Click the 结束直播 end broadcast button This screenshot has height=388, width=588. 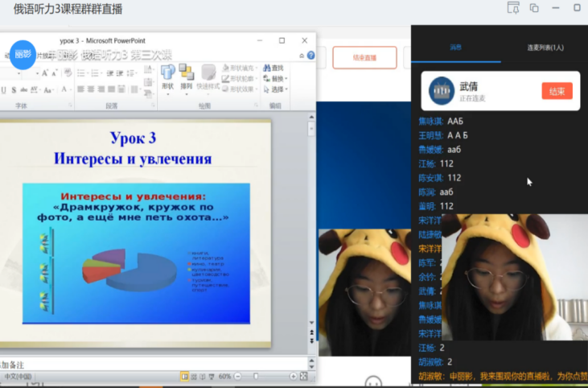point(364,57)
